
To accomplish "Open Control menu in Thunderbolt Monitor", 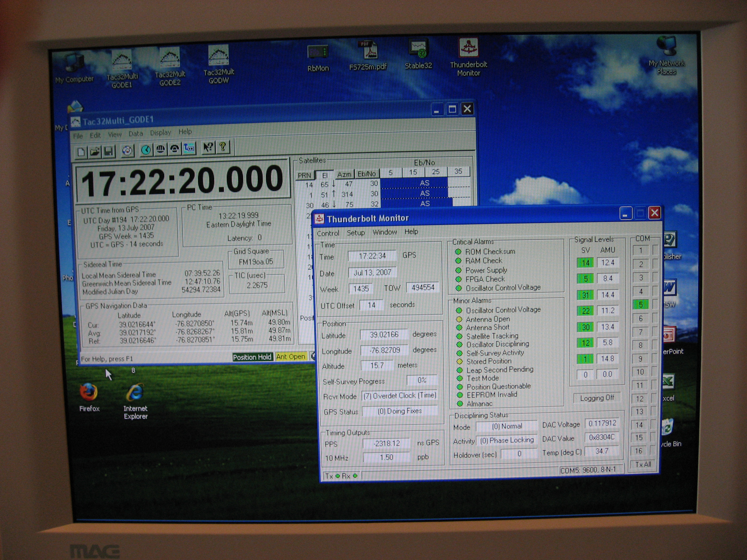I will 328,233.
